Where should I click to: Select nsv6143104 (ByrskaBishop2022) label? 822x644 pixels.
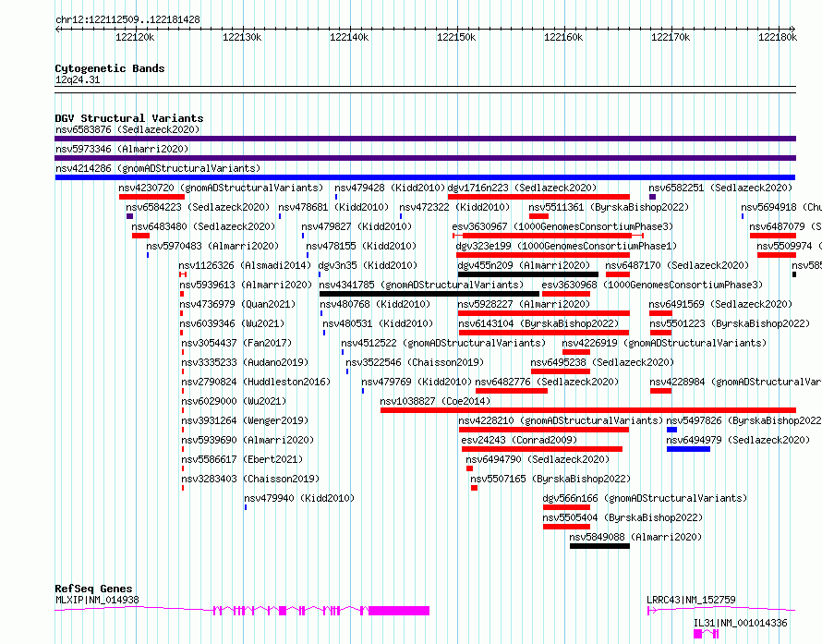pos(538,323)
